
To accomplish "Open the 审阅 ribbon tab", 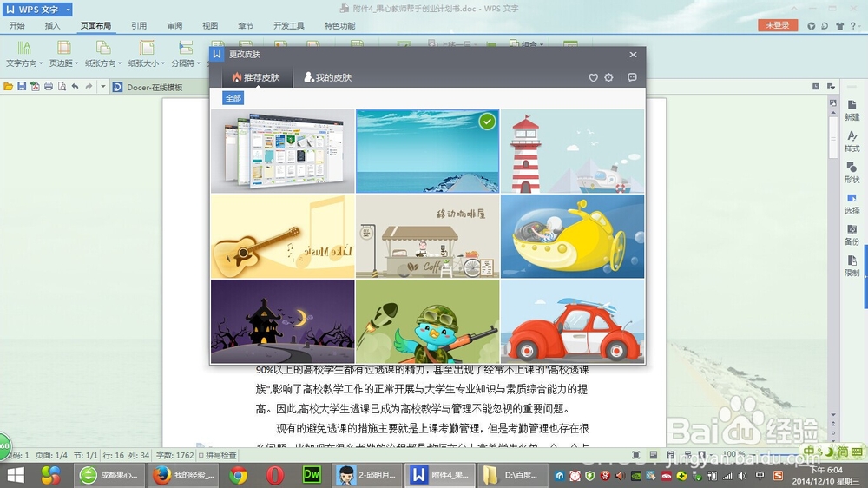I will click(x=174, y=25).
